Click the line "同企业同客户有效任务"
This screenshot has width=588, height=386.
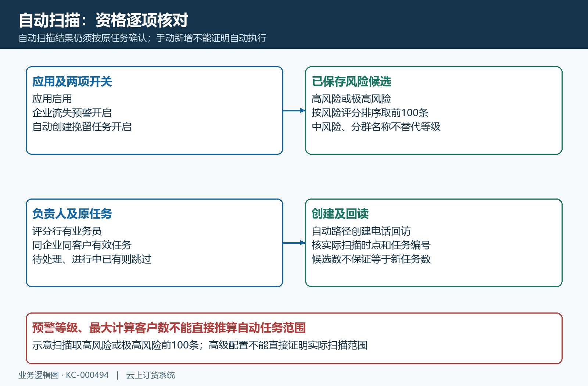click(82, 245)
